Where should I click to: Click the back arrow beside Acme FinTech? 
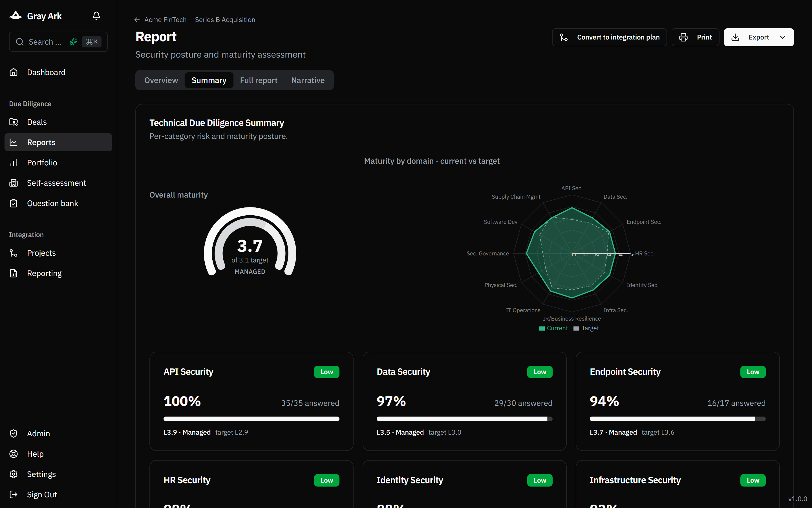(x=137, y=20)
